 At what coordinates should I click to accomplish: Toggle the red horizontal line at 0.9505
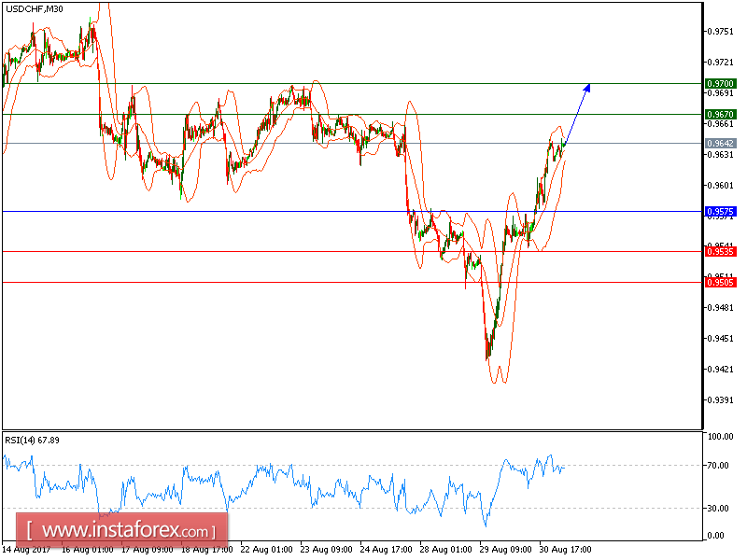click(280, 280)
